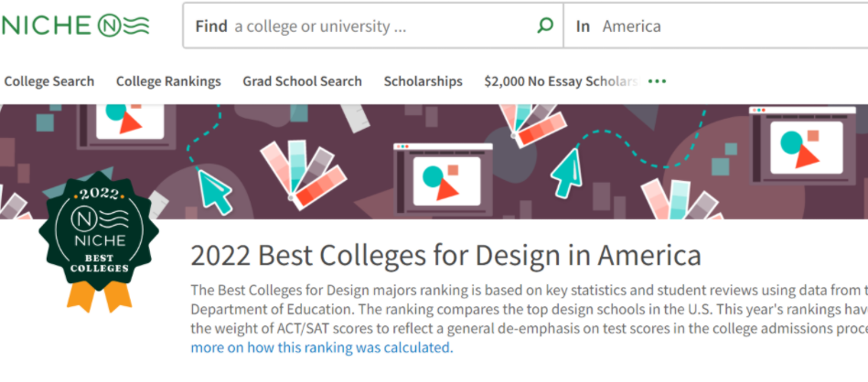Viewport: 868px width, 382px height.
Task: Follow 'more on how this ranking was calculated' link
Action: click(x=320, y=348)
